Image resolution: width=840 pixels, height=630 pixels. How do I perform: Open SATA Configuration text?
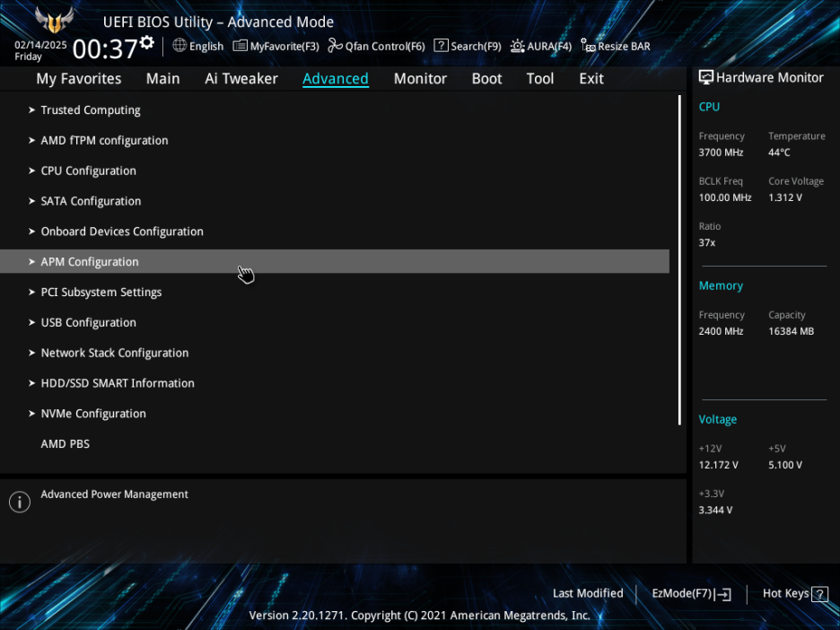click(91, 201)
